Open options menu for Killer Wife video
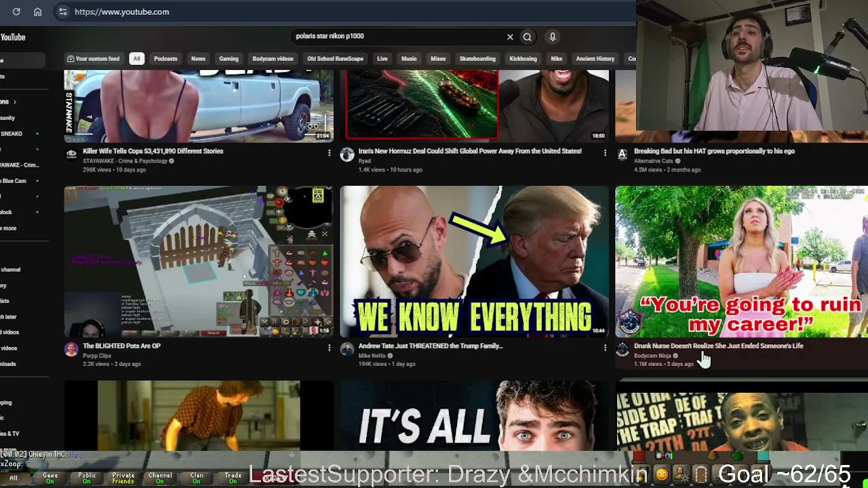868x488 pixels. 330,153
